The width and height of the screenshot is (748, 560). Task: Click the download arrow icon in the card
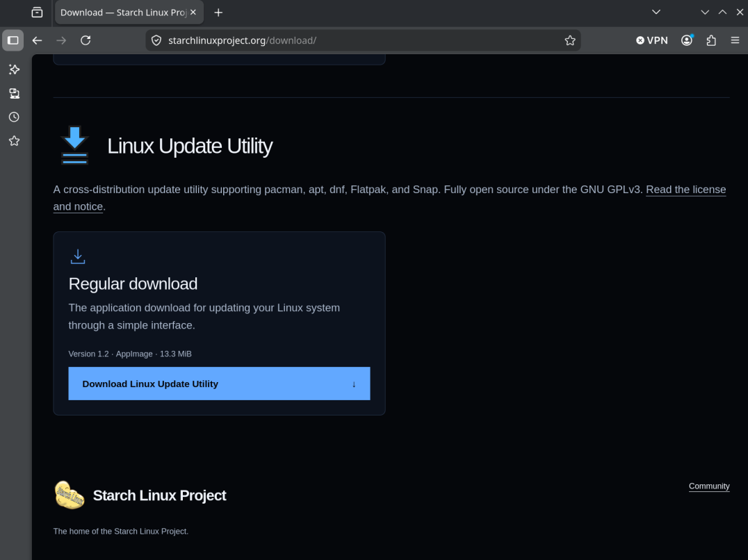(78, 256)
